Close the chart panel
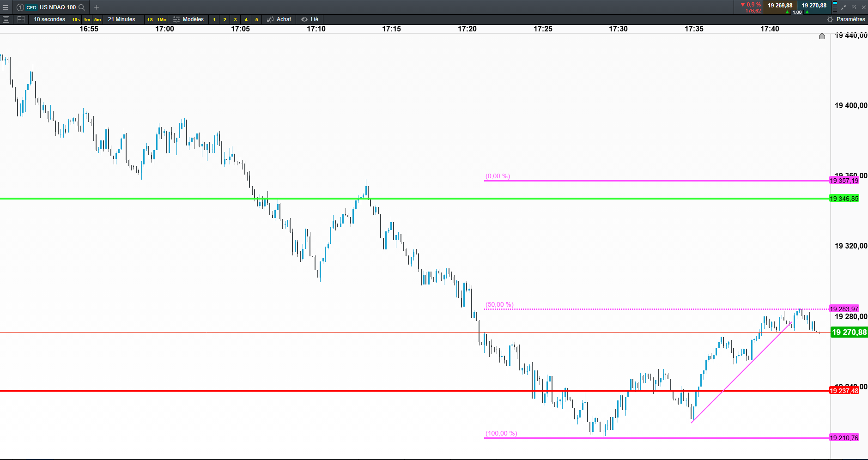The height and width of the screenshot is (460, 868). pyautogui.click(x=863, y=7)
